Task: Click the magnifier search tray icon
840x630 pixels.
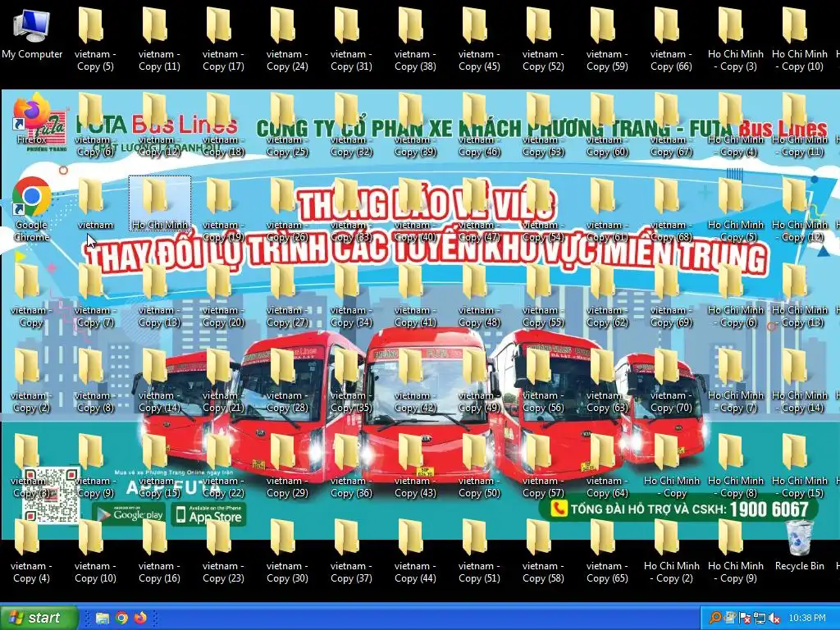Action: pos(714,619)
